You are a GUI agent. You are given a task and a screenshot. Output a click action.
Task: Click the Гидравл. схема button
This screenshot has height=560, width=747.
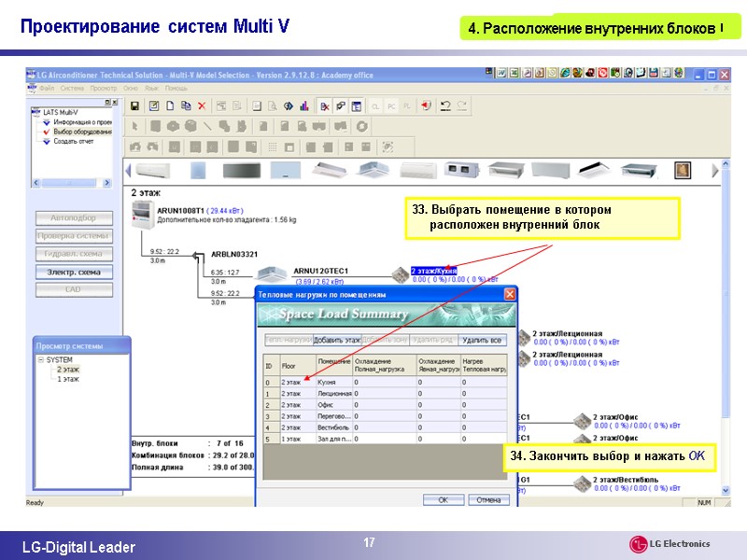74,254
